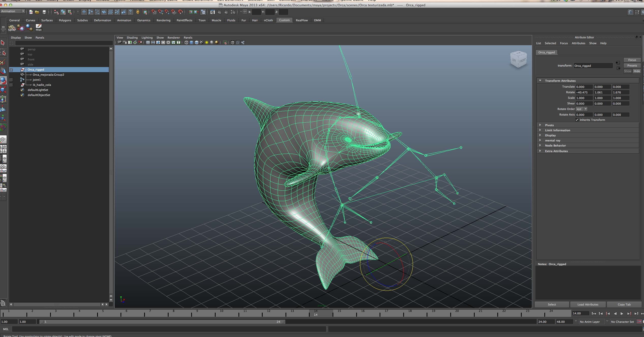Uncheck the Inherits Transform checkbox
The width and height of the screenshot is (644, 337).
click(577, 120)
